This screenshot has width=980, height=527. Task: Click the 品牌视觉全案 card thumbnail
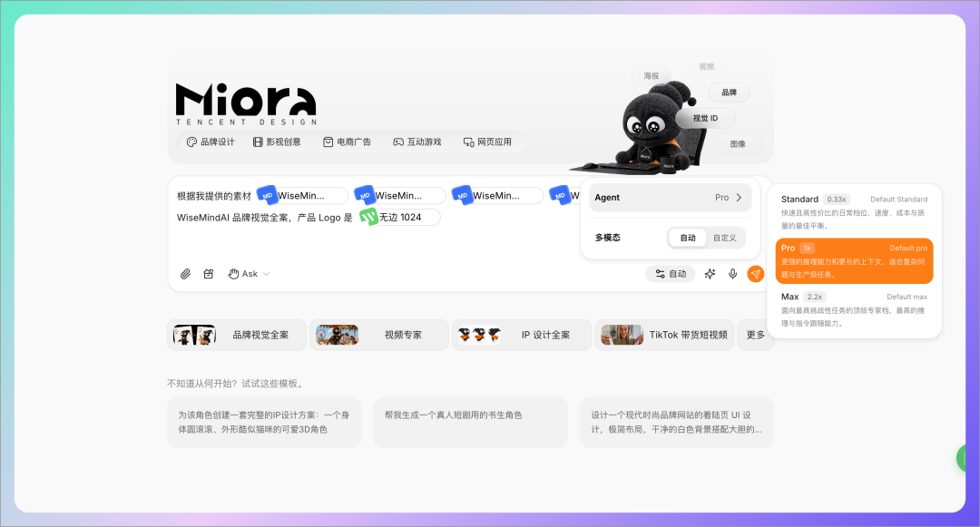click(x=194, y=336)
